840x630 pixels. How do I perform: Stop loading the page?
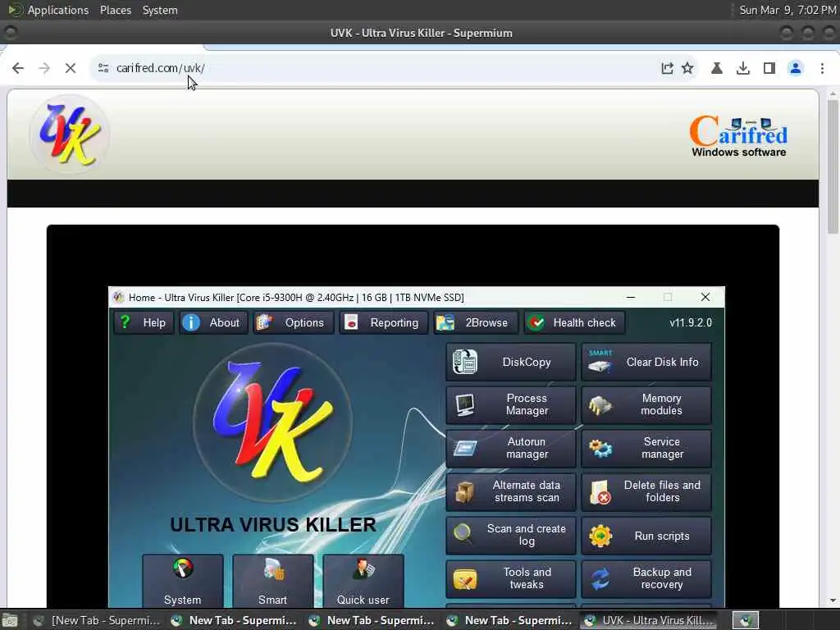71,68
